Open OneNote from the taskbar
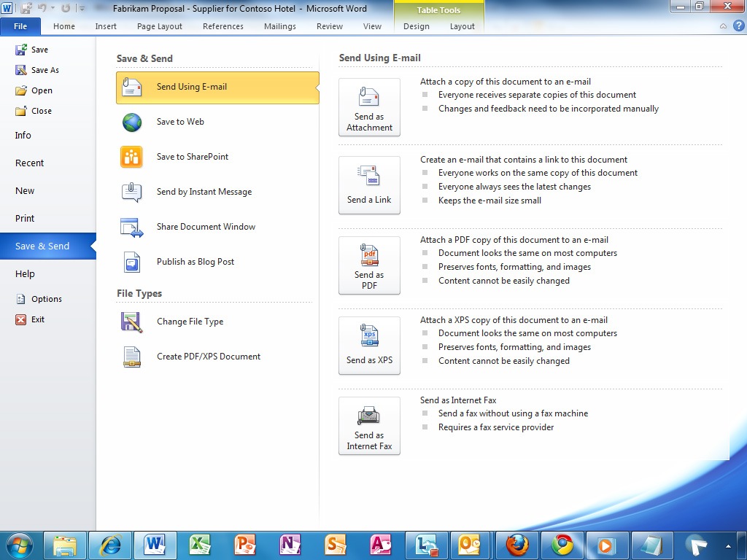The image size is (747, 560). [290, 545]
